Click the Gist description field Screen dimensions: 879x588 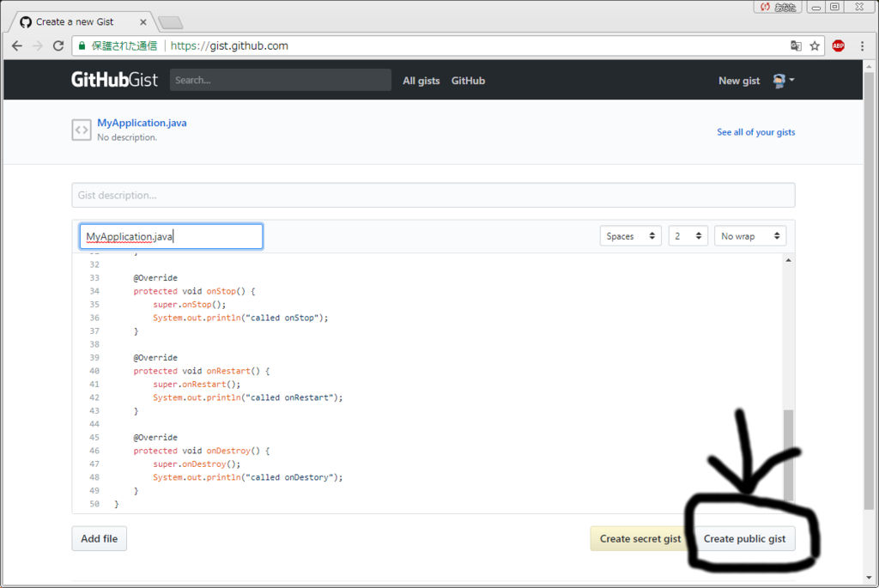click(x=433, y=195)
